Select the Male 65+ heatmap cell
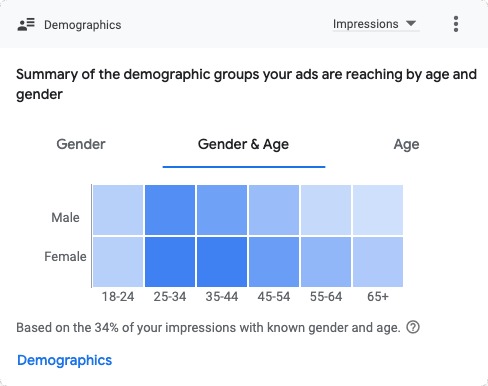Screen dimensions: 488x386 378,210
